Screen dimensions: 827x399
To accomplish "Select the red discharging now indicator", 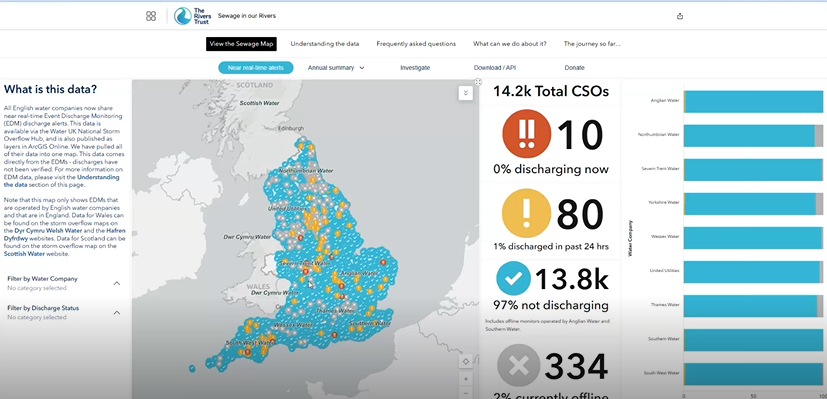I will click(x=526, y=133).
